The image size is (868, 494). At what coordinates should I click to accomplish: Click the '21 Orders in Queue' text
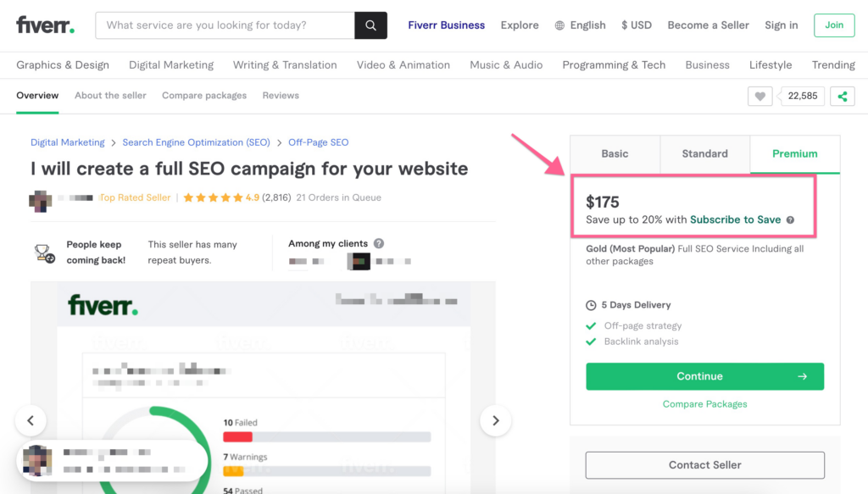tap(338, 197)
